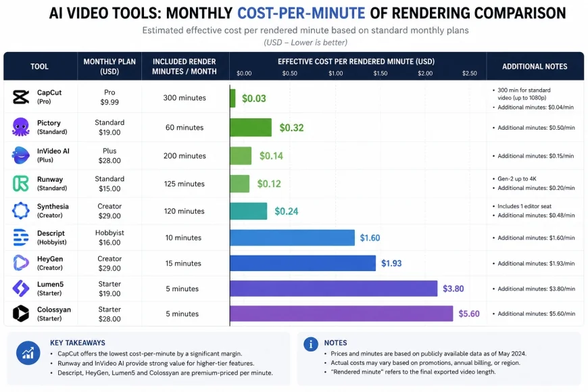
Task: Click the Synthesia (Creator) tool name
Action: pyautogui.click(x=53, y=210)
